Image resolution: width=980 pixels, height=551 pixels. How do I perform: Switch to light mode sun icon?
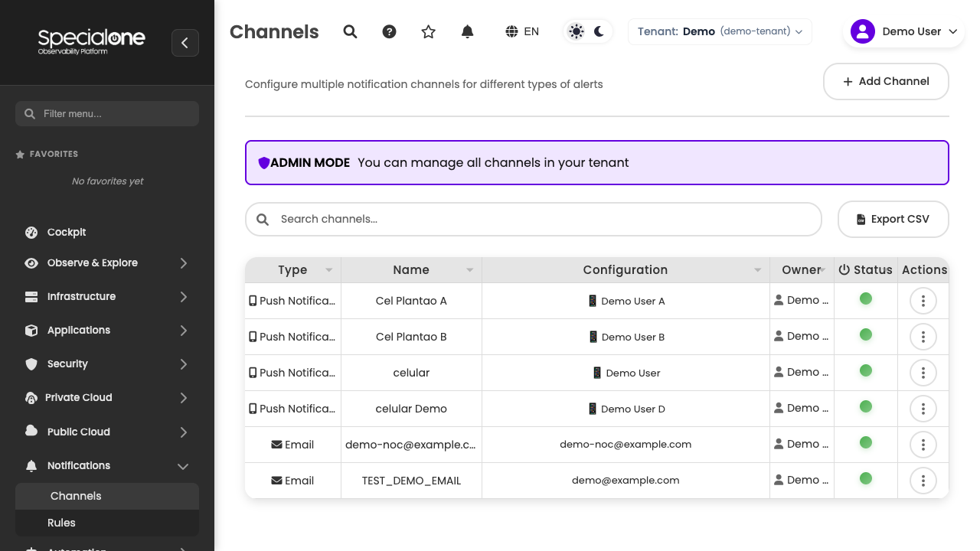(577, 31)
